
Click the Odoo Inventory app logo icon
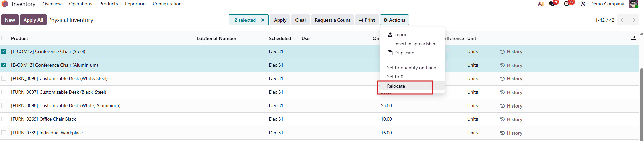5,4
